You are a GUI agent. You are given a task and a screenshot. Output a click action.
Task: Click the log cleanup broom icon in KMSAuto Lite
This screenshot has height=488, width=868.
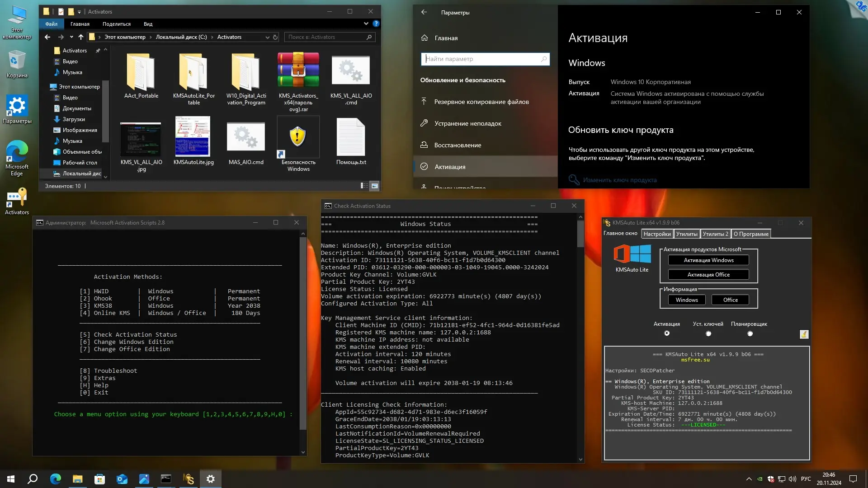[x=804, y=334]
